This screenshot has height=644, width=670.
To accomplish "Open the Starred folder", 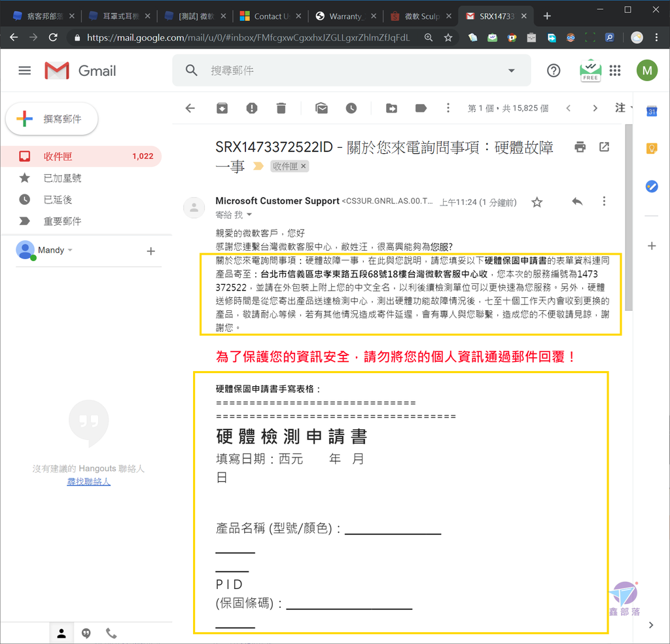I will (62, 178).
